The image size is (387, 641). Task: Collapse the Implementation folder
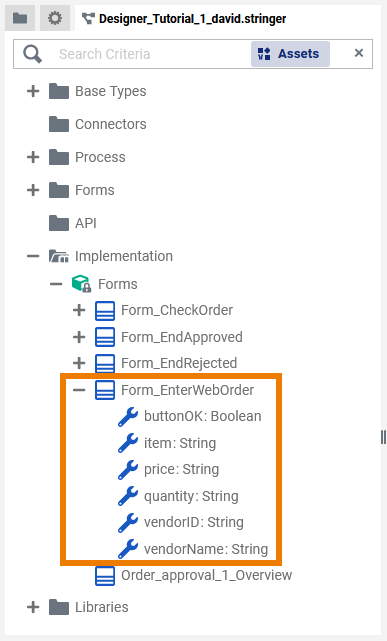coord(33,256)
